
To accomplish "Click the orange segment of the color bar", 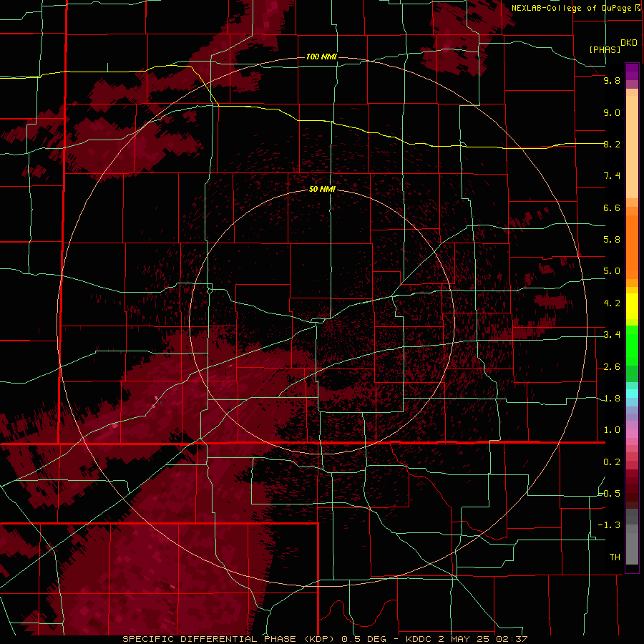I will [x=632, y=246].
